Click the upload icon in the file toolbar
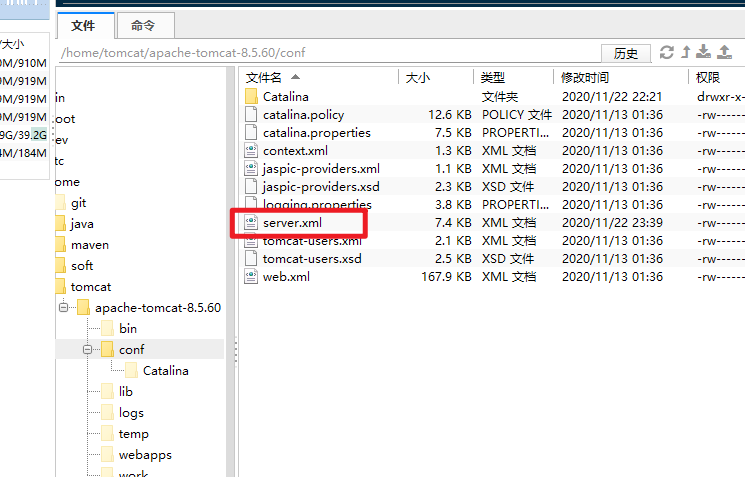745x477 pixels. click(724, 52)
